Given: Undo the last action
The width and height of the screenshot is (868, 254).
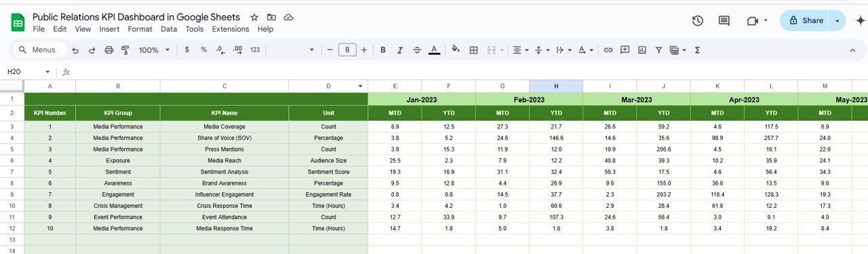Looking at the screenshot, I should click(75, 50).
